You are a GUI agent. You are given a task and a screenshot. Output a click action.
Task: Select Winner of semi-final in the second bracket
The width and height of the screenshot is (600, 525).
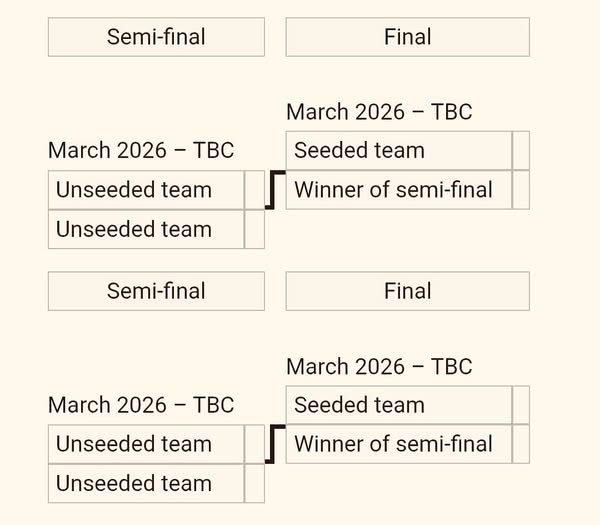398,444
